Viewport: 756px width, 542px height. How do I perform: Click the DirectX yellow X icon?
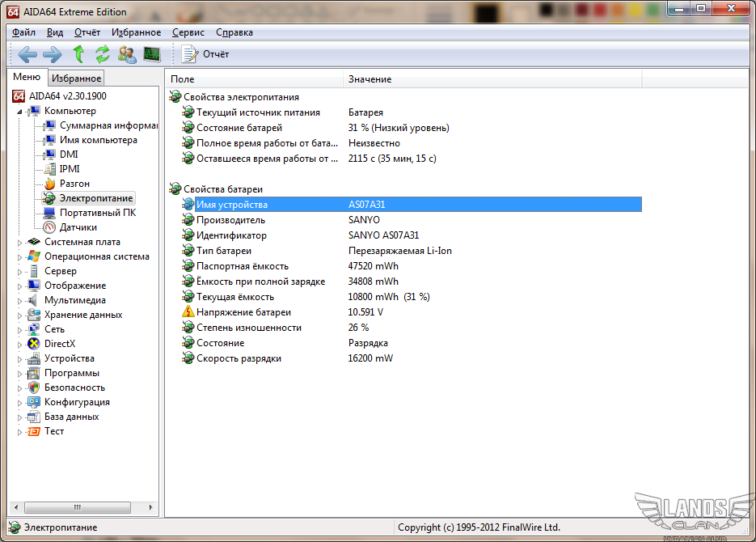[34, 344]
